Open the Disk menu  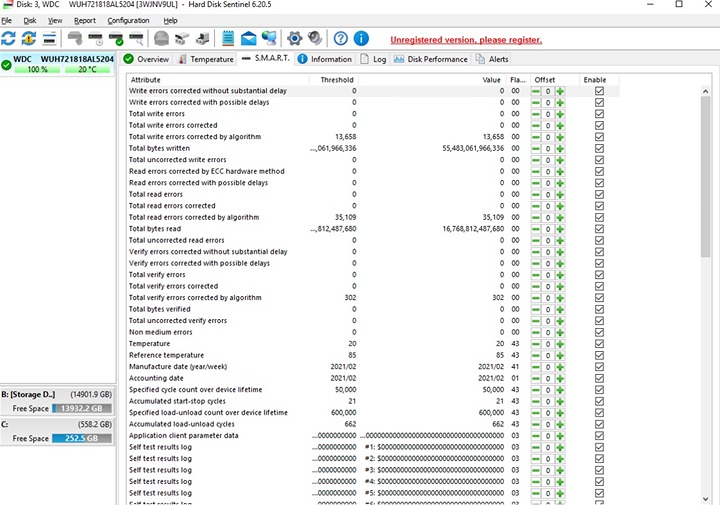(x=30, y=21)
